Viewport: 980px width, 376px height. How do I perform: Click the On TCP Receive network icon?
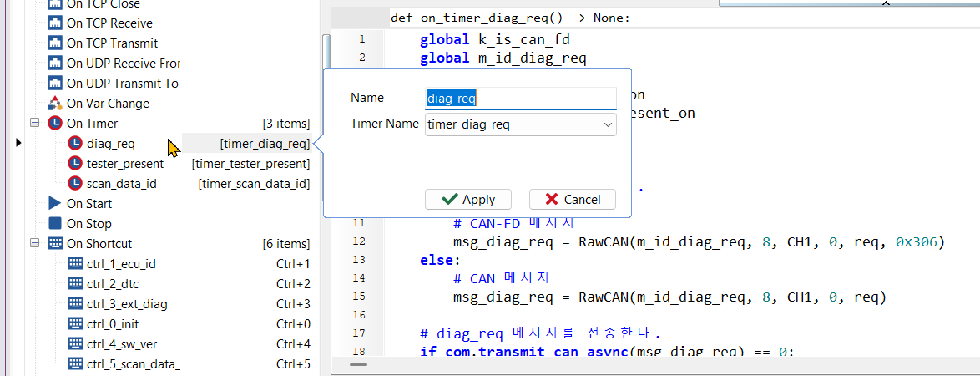[56, 23]
